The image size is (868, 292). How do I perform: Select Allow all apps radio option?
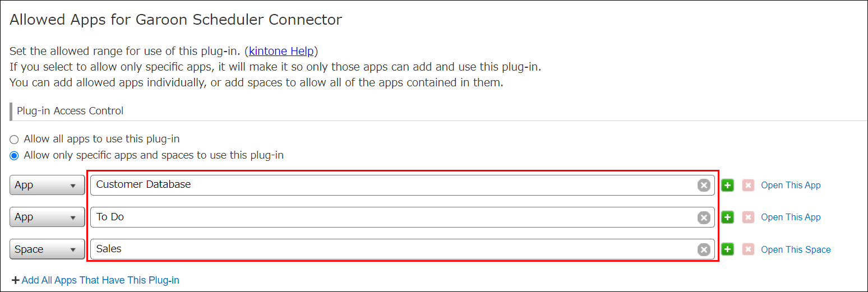[14, 140]
